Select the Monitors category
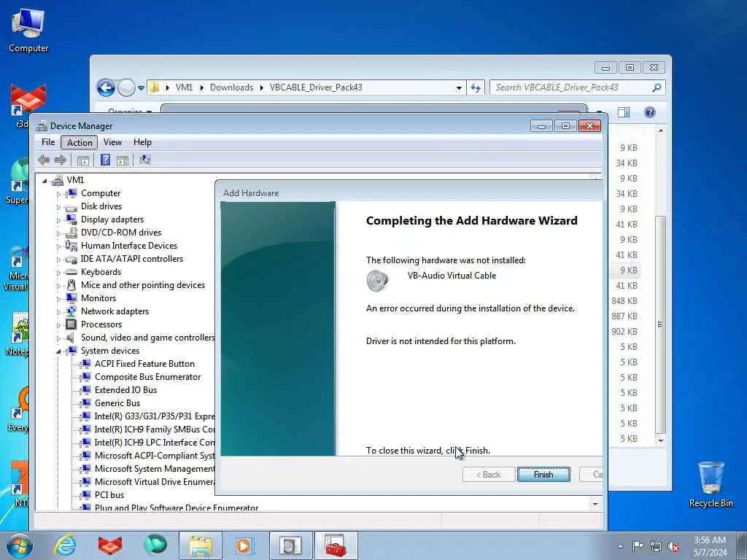Image resolution: width=747 pixels, height=560 pixels. (98, 297)
